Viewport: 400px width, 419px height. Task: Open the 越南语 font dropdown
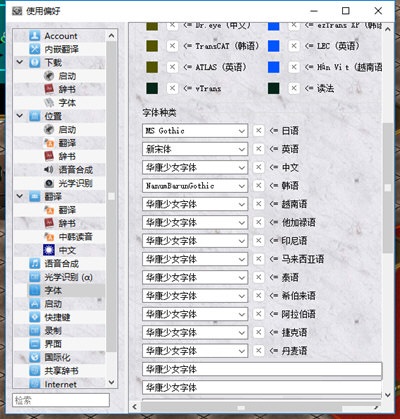[x=195, y=204]
